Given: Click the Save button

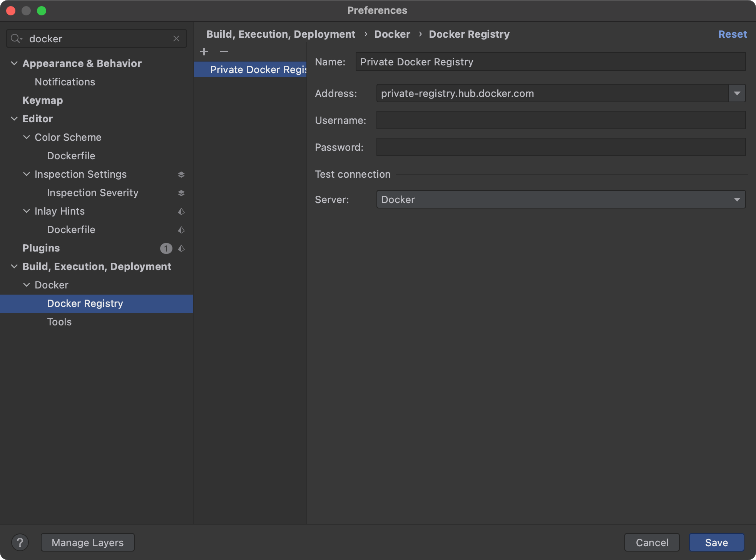Looking at the screenshot, I should point(716,542).
